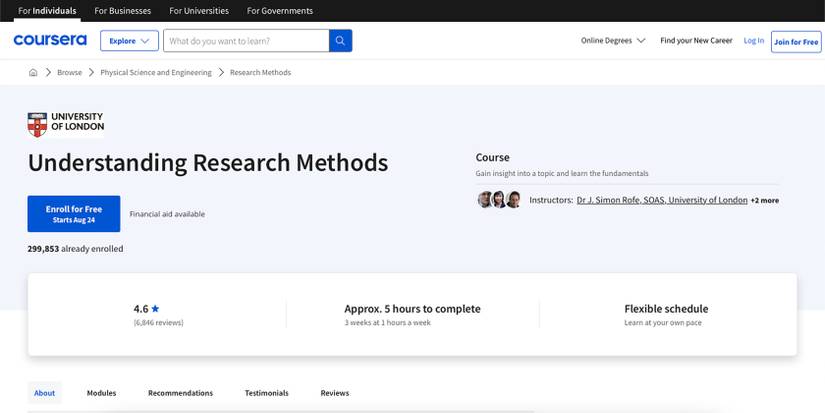Click the 3 weeks at 1 hours a week text
The image size is (825, 413).
387,323
